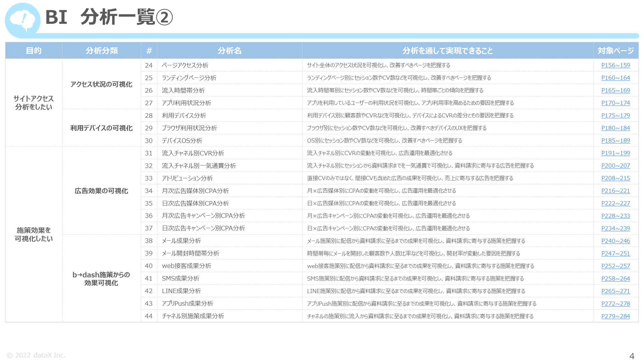
Task: Select アトリビューション分析 in row 33
Action: point(187,178)
